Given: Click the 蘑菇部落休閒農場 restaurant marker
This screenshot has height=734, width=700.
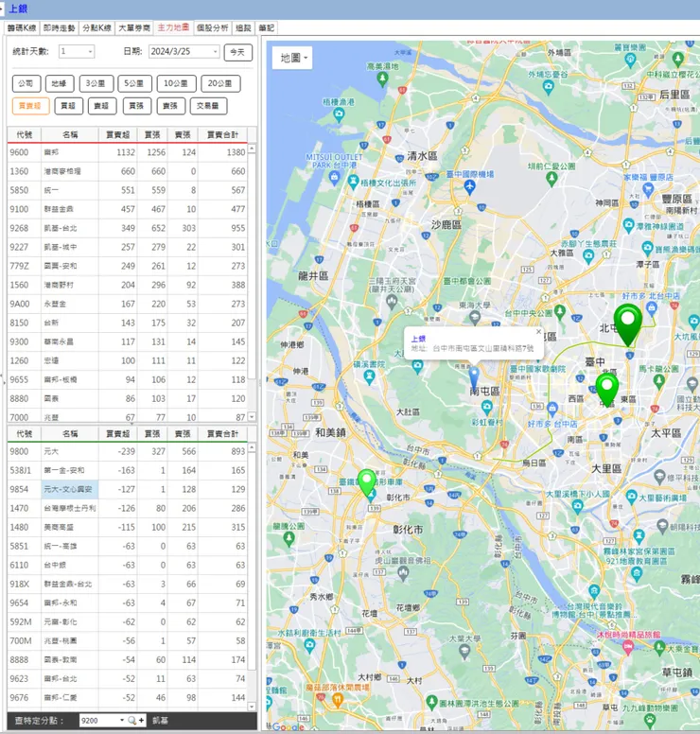Looking at the screenshot, I should tap(337, 700).
